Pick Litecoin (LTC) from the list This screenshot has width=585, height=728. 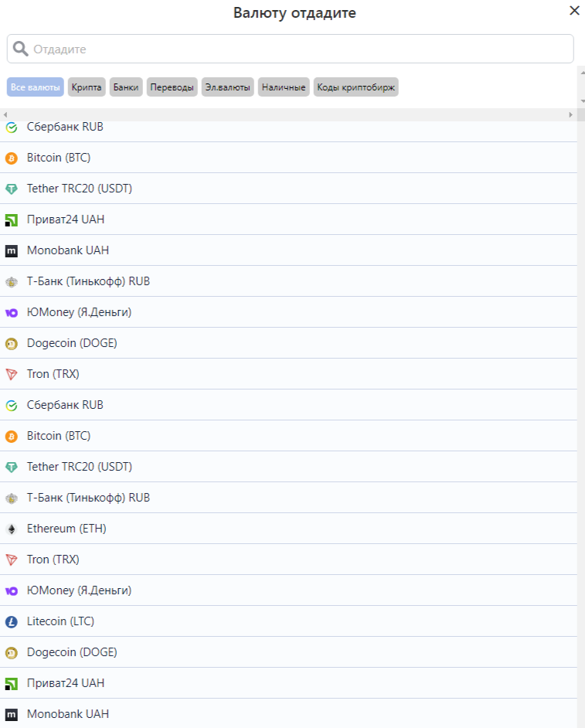(x=288, y=621)
